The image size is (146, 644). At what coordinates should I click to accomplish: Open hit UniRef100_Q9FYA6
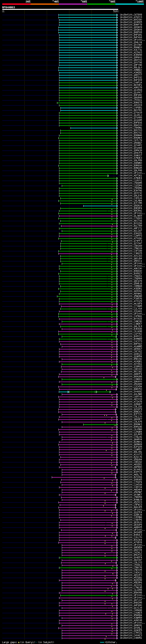click(131, 65)
